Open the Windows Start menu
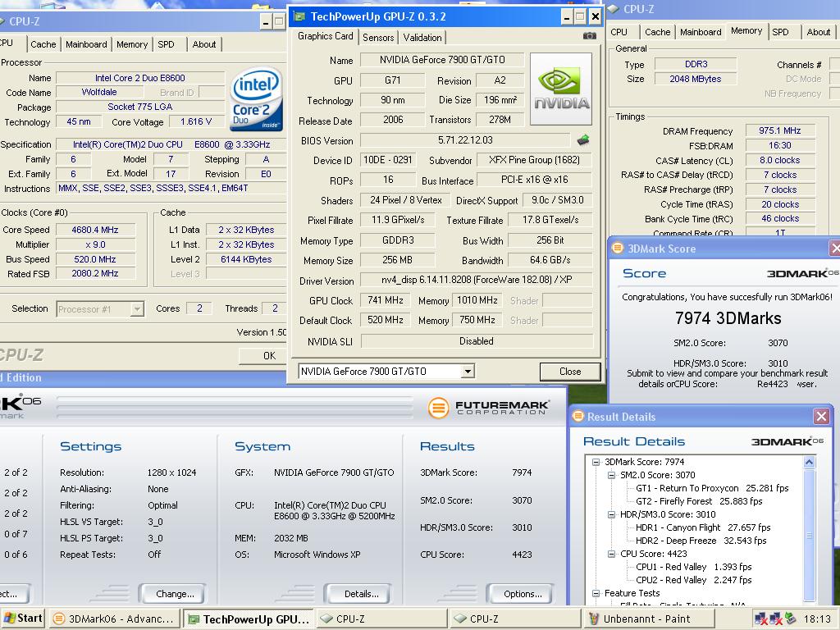840x630 pixels. pyautogui.click(x=22, y=619)
